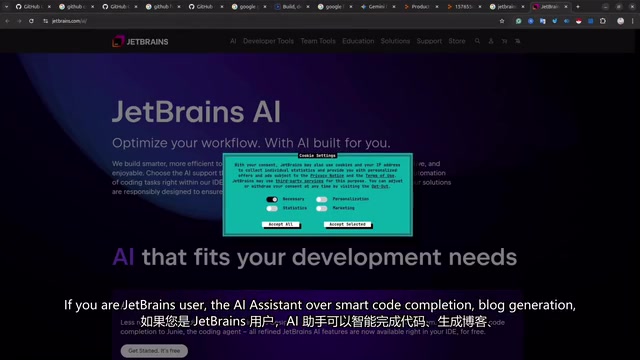Viewport: 640px width, 360px height.
Task: Open the Chrome three-dot menu
Action: click(x=633, y=21)
